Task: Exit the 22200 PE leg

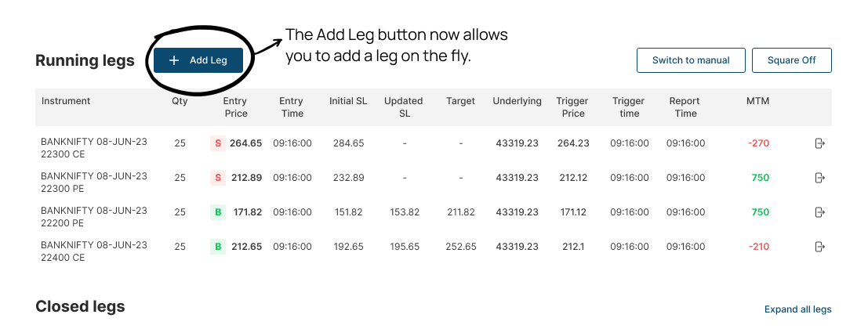Action: coord(819,212)
